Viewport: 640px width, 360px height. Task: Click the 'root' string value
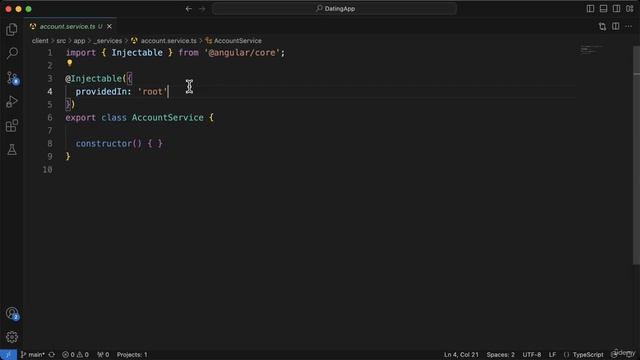152,91
